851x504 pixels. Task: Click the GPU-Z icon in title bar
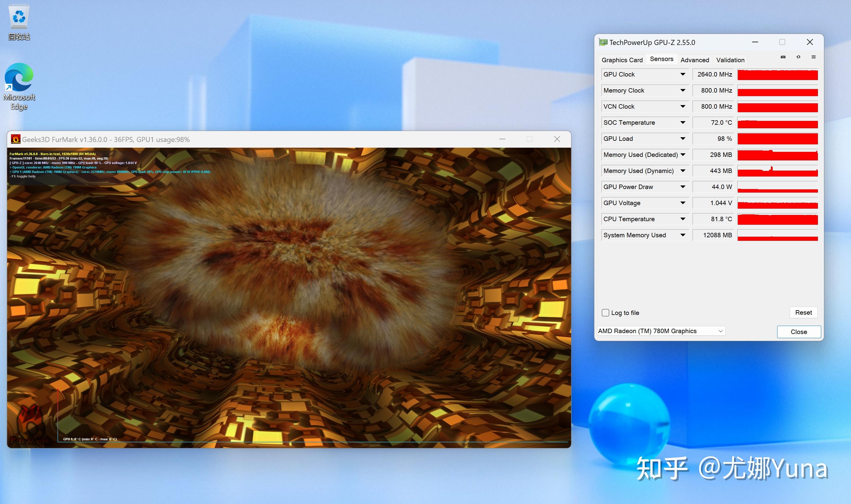[x=604, y=42]
